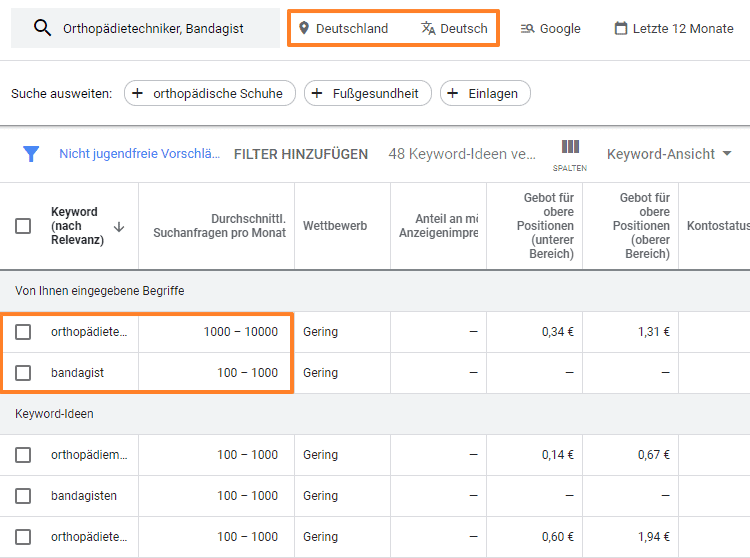Image resolution: width=750 pixels, height=558 pixels.
Task: Add Einlagen to broaden search
Action: [x=485, y=93]
